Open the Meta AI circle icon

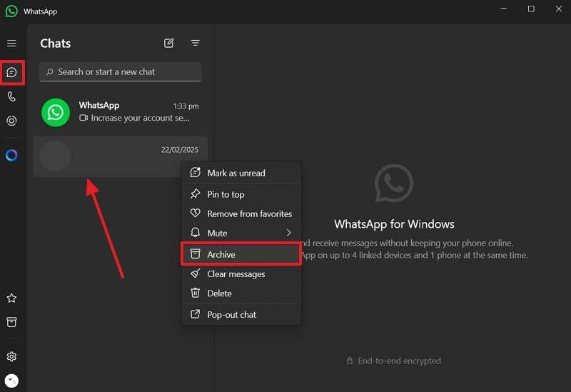[x=11, y=156]
